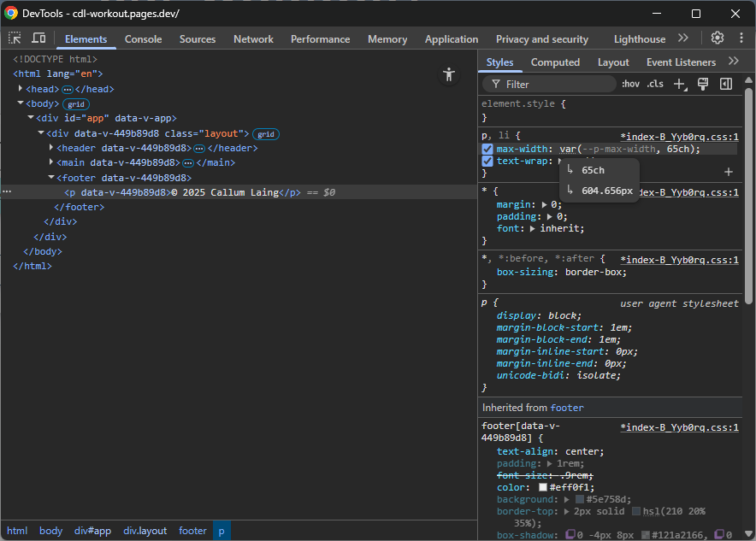This screenshot has width=756, height=541.
Task: Open the Computed styles tab
Action: coord(555,62)
